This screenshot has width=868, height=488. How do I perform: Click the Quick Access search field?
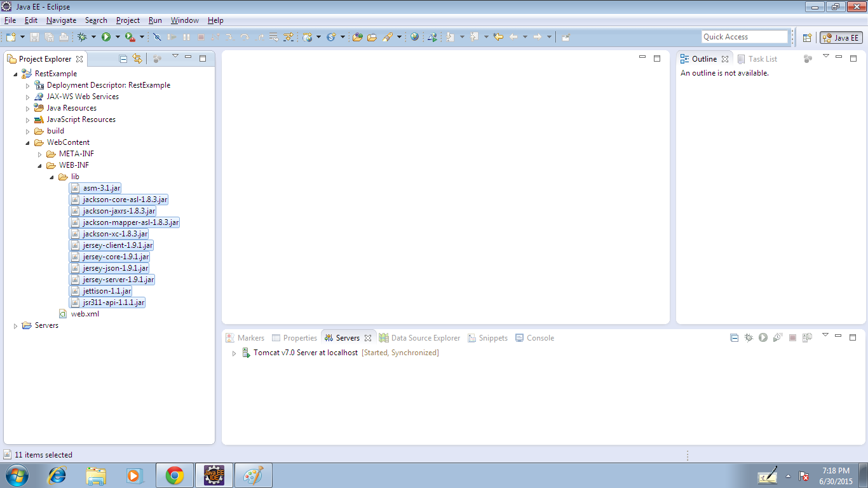pyautogui.click(x=745, y=37)
